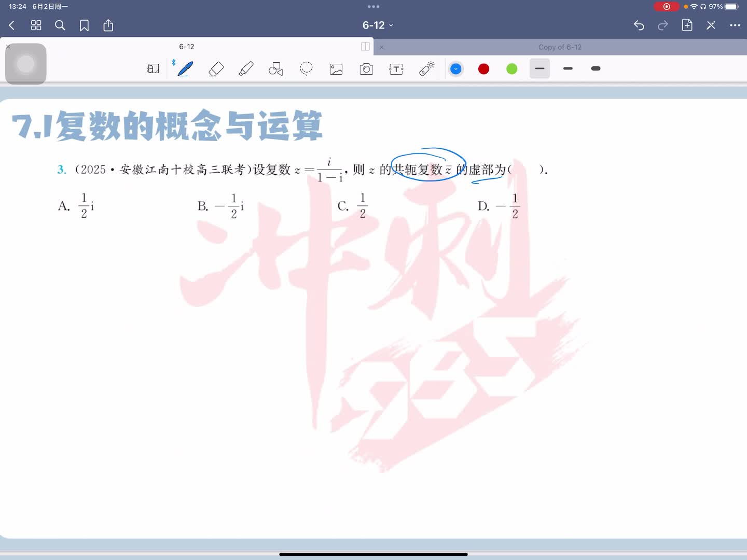Select the Eraser tool
Screen dimensions: 747x560
216,68
